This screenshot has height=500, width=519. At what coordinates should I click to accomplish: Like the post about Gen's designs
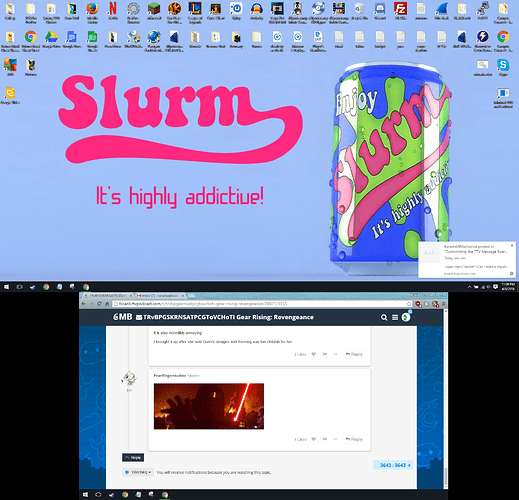coord(313,354)
